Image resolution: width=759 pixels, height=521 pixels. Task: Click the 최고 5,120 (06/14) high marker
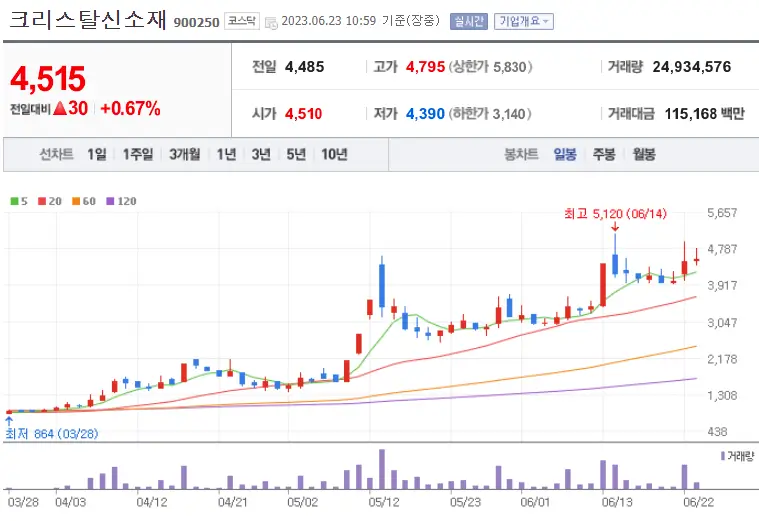(x=615, y=214)
